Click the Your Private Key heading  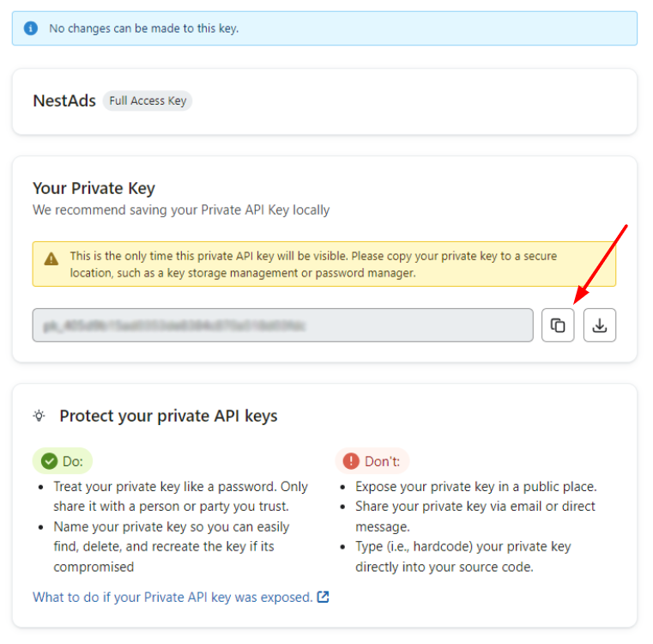[x=94, y=188]
